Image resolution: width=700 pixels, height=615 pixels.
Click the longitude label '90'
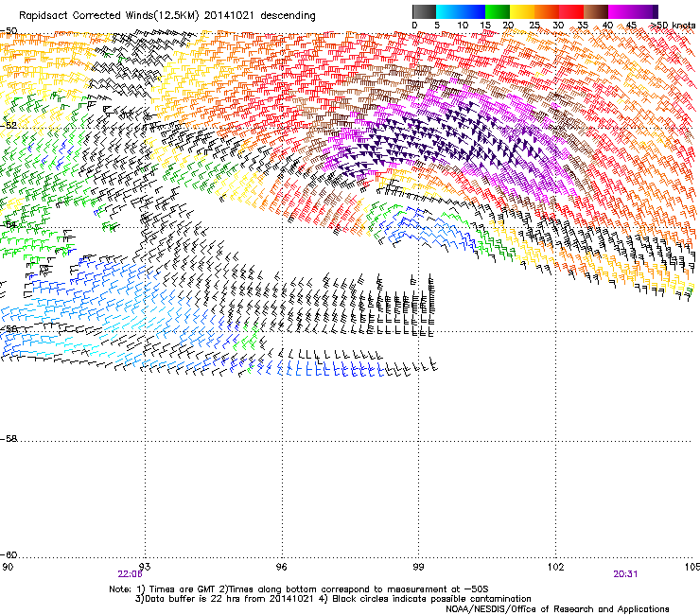(8, 567)
